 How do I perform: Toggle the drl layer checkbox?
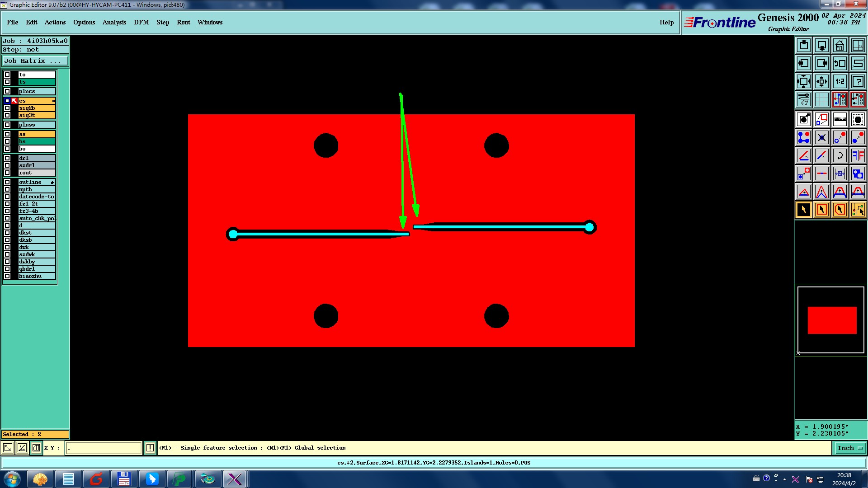[7, 158]
